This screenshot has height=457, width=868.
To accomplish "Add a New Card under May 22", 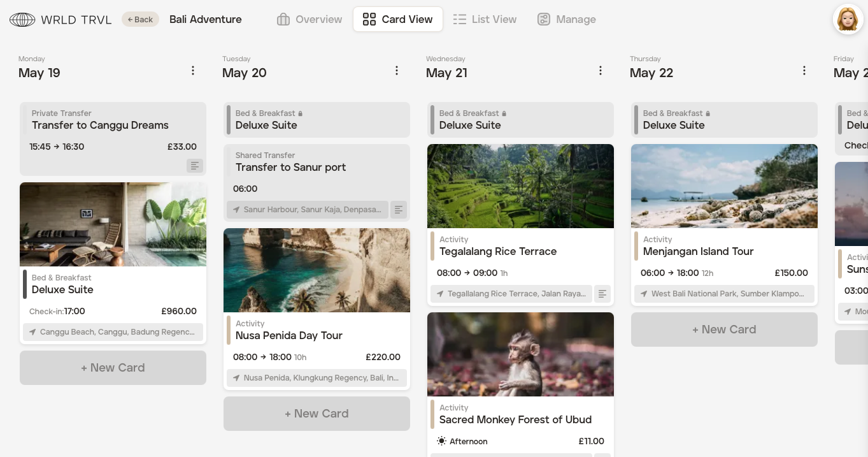I will click(724, 330).
